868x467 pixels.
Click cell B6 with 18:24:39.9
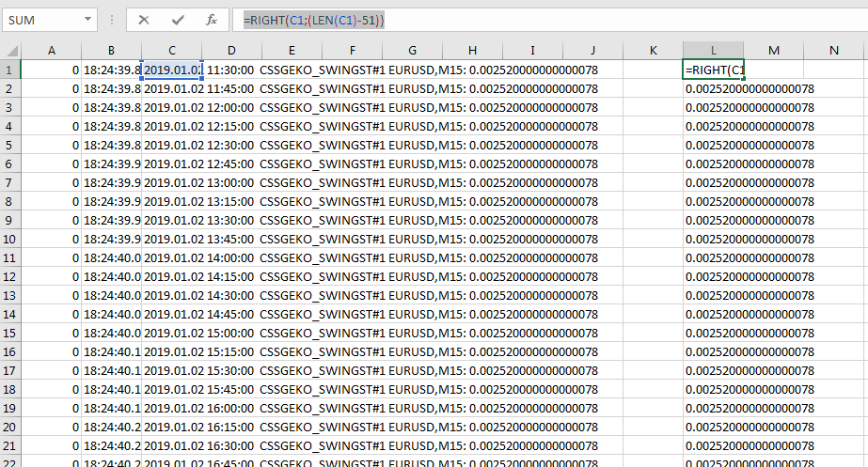[x=111, y=163]
